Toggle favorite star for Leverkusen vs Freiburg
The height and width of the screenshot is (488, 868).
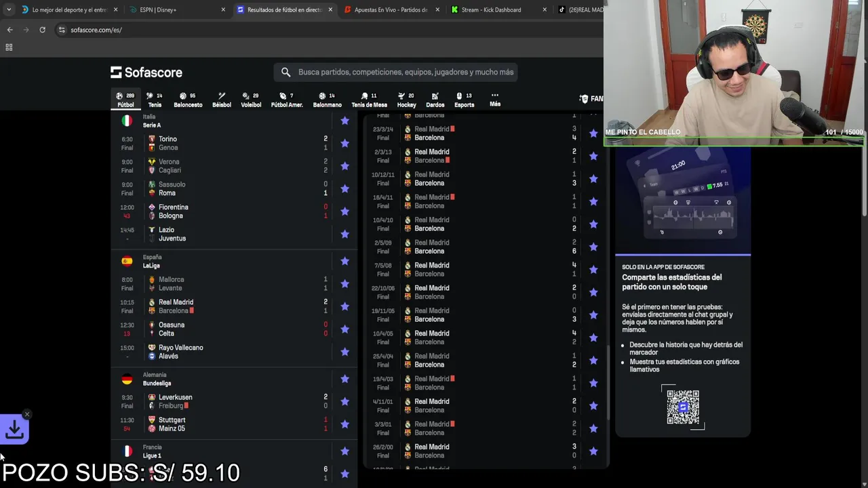click(x=344, y=401)
